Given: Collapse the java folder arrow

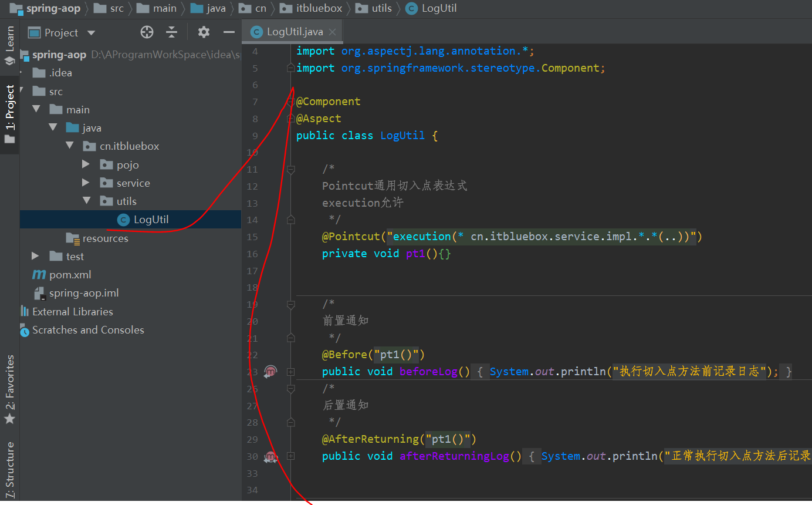Looking at the screenshot, I should coord(53,127).
